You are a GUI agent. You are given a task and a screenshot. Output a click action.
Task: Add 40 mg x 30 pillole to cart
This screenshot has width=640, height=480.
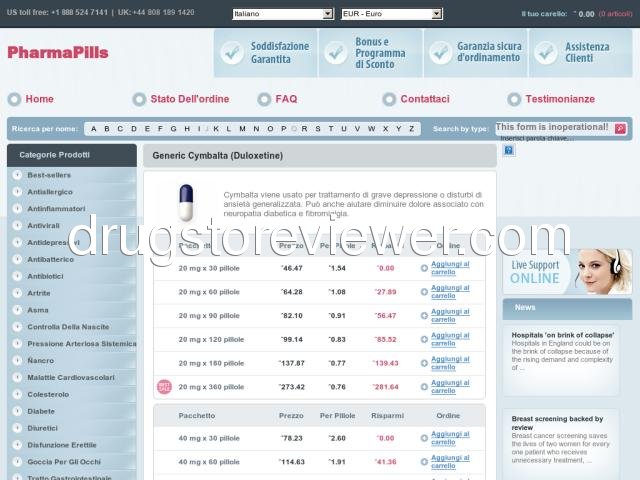450,438
